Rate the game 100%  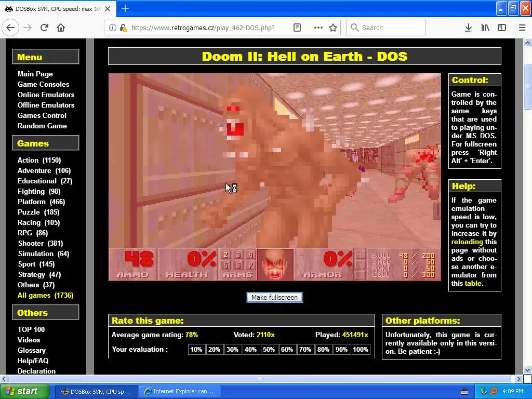(361, 349)
